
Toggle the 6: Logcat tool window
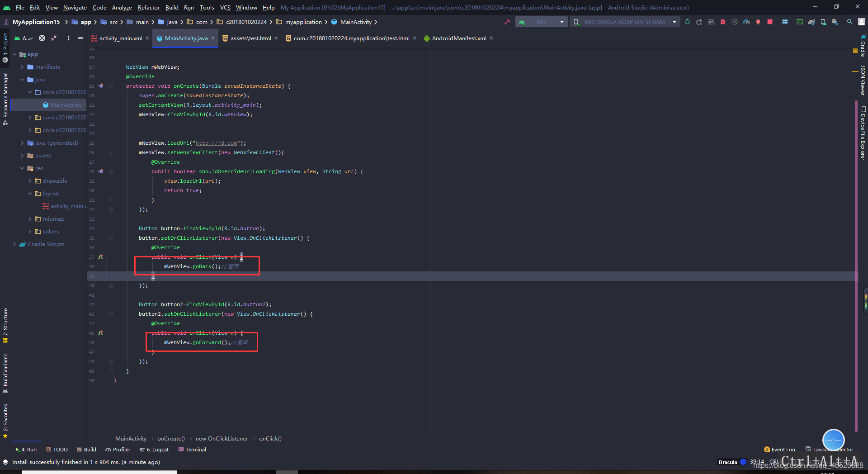pyautogui.click(x=154, y=450)
